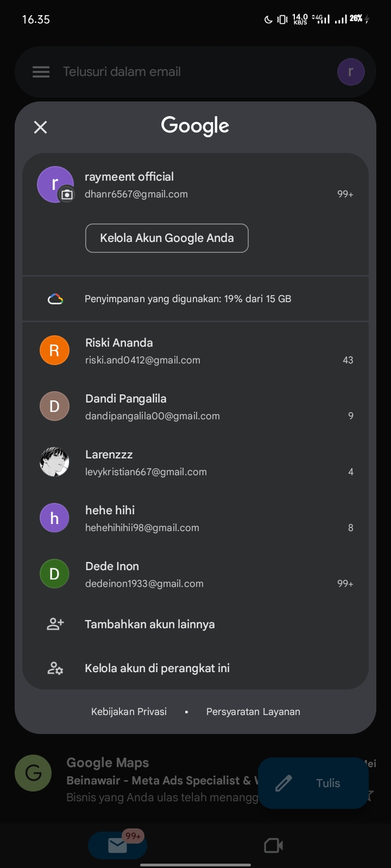Open the Persyaratan Layanan link

tap(253, 712)
